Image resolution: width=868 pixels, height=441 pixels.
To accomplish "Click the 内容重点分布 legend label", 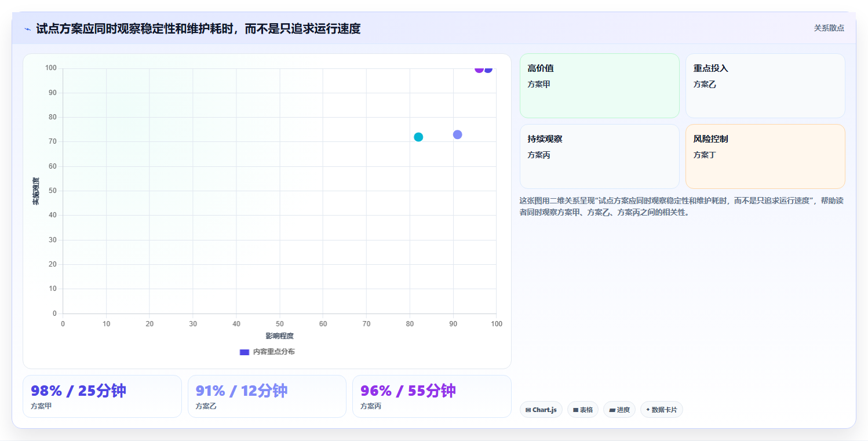I will pyautogui.click(x=273, y=352).
